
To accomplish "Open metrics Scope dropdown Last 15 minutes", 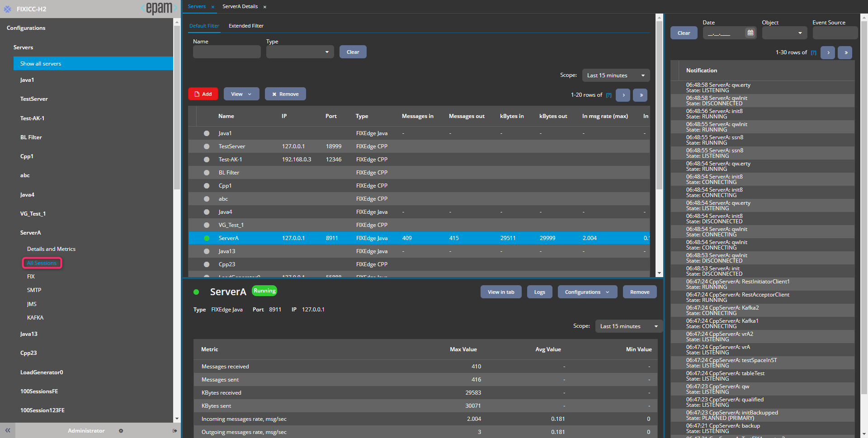I will pyautogui.click(x=629, y=326).
